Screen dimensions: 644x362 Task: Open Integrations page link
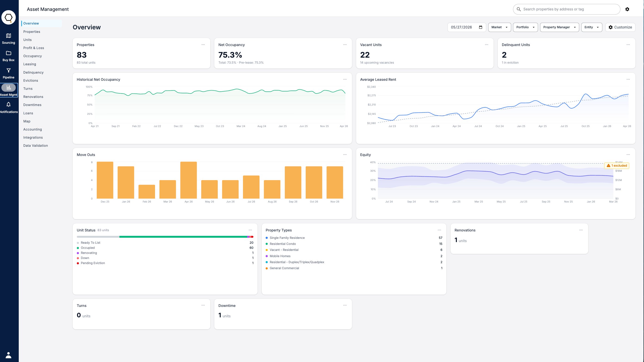(x=33, y=137)
